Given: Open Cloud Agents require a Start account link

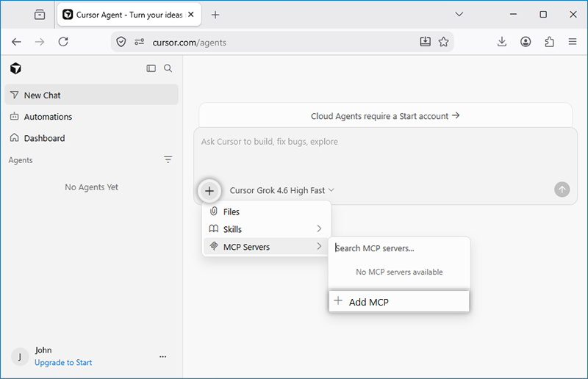Looking at the screenshot, I should 385,116.
